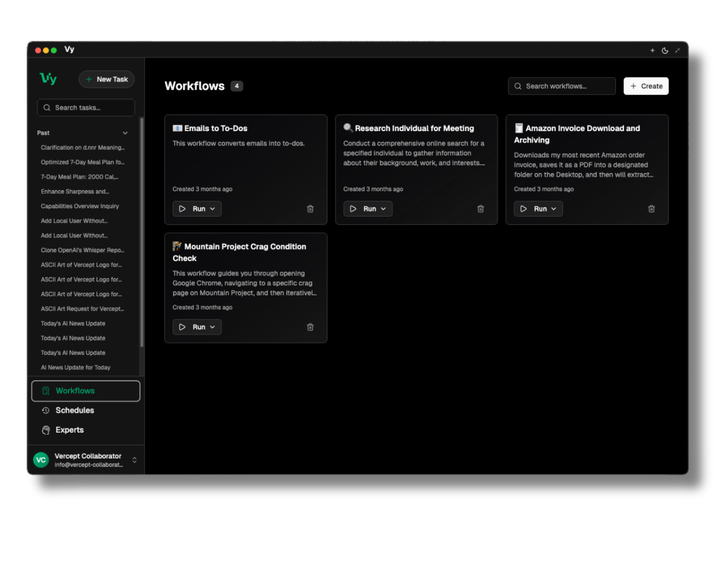Viewport: 728px width, 562px height.
Task: Click the expand window arrows icon
Action: [677, 51]
